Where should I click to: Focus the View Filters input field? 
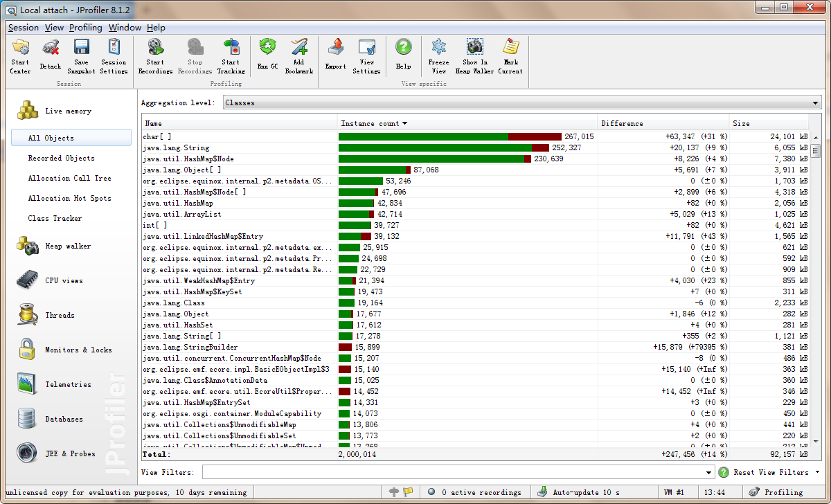(x=452, y=472)
